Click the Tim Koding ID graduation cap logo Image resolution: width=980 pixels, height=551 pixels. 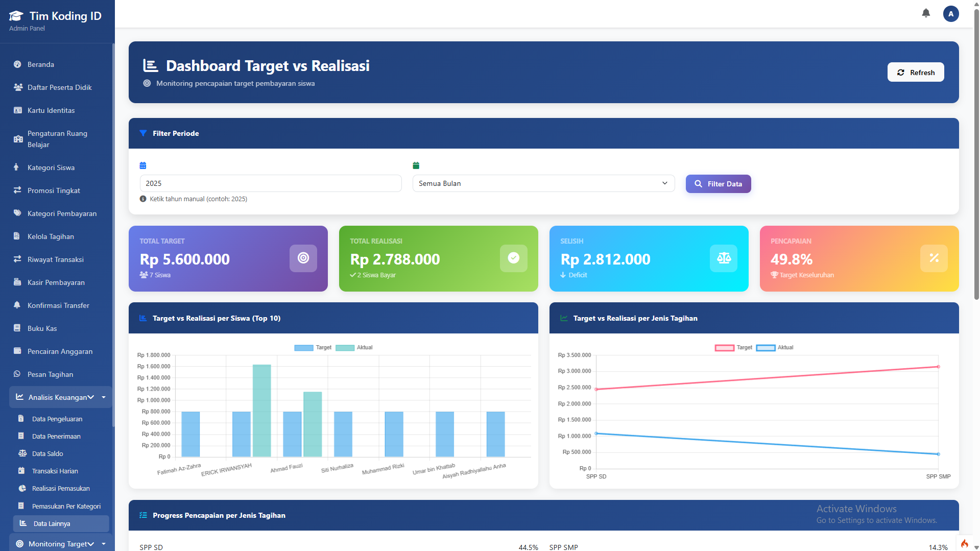click(16, 16)
